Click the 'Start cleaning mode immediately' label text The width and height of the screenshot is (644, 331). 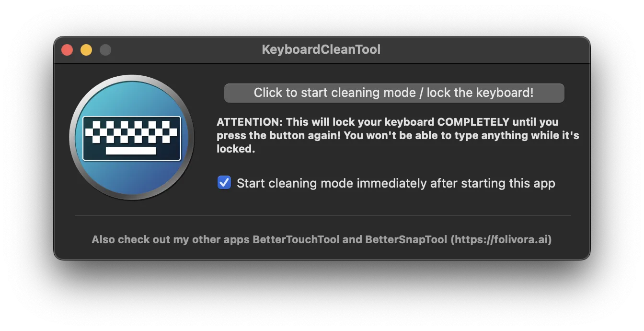[396, 183]
